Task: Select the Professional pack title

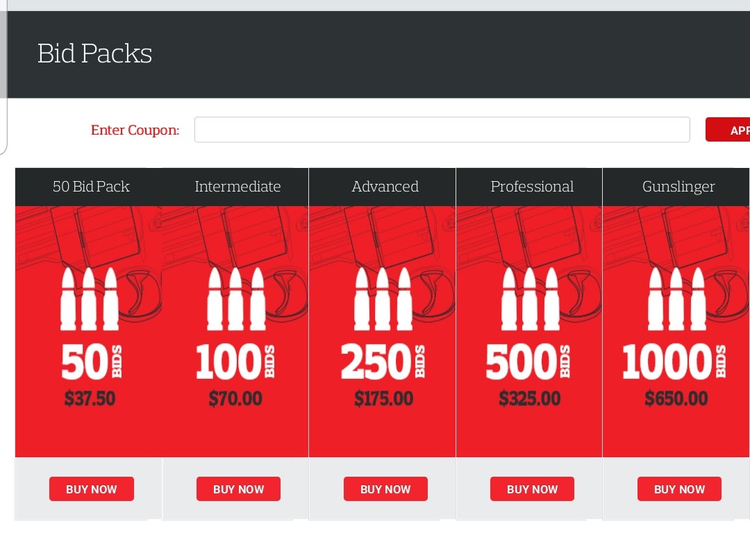Action: click(532, 187)
